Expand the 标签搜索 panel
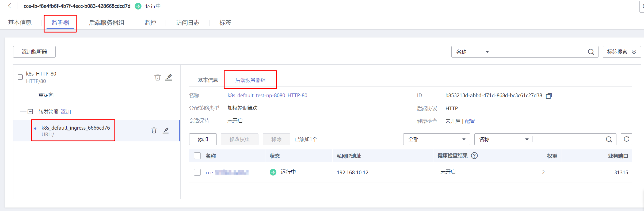Viewport: 644px width, 211px height. pos(622,52)
